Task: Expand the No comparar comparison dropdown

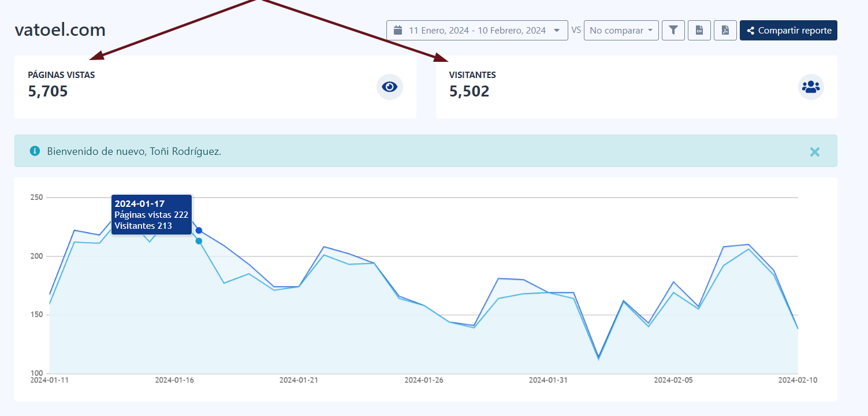Action: pos(621,30)
